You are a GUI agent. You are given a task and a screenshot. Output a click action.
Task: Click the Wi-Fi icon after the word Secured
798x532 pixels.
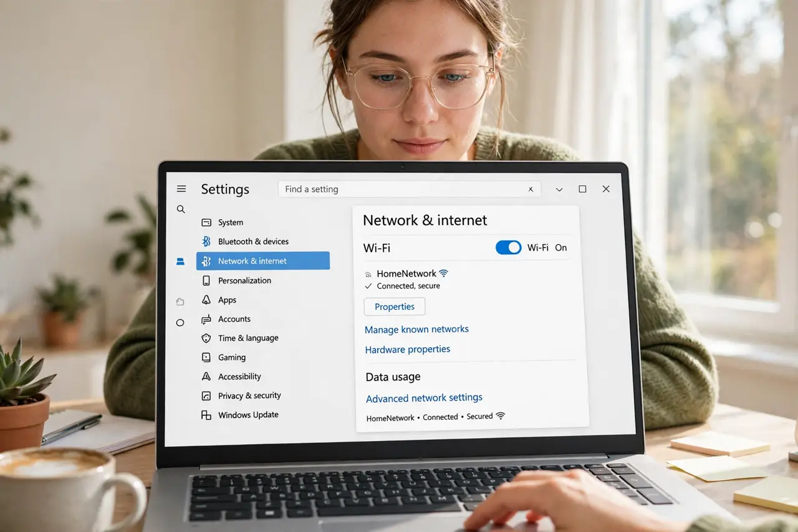pyautogui.click(x=500, y=416)
